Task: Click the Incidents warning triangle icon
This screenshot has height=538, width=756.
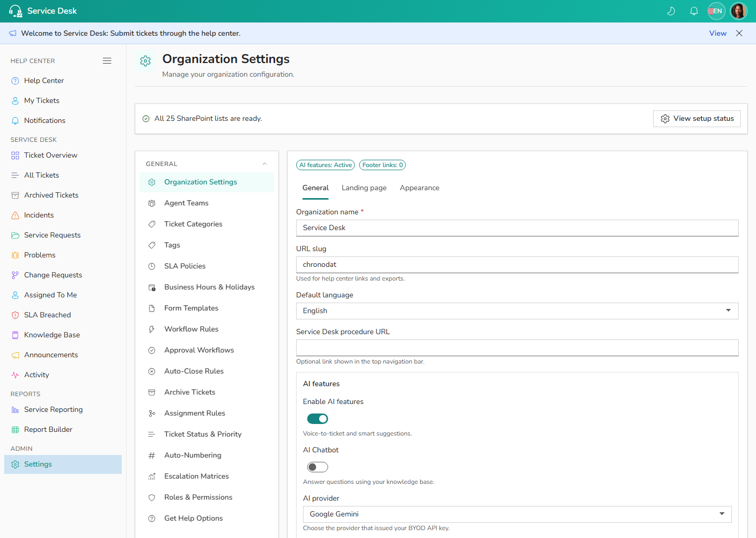Action: click(x=15, y=215)
